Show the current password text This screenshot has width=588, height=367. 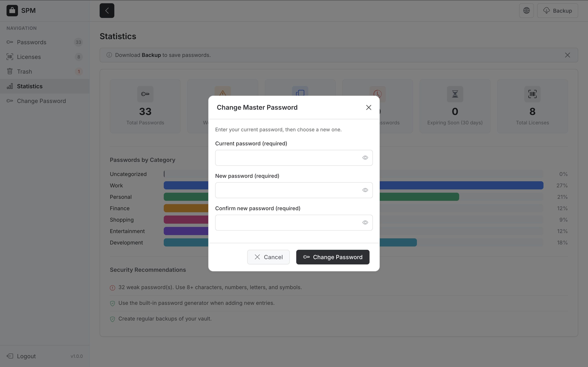tap(365, 158)
